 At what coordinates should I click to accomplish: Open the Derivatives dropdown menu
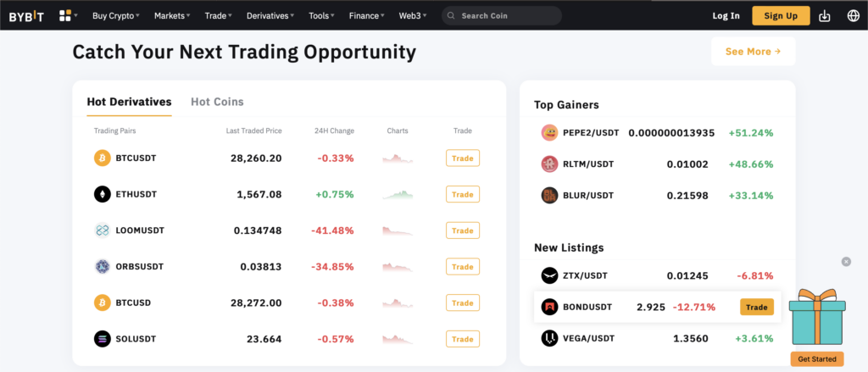point(270,15)
